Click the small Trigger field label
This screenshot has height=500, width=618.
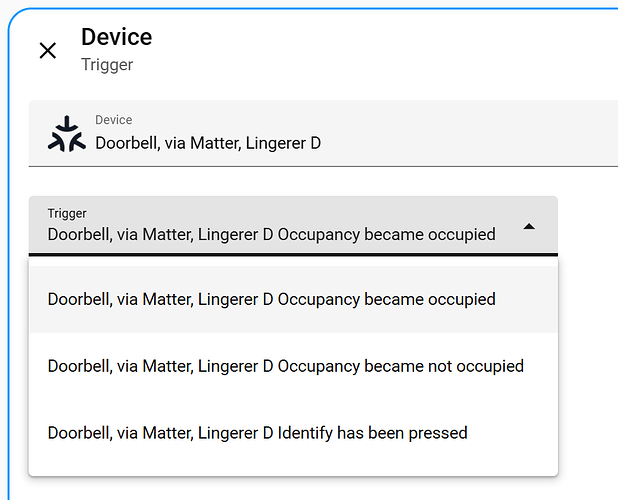tap(67, 213)
